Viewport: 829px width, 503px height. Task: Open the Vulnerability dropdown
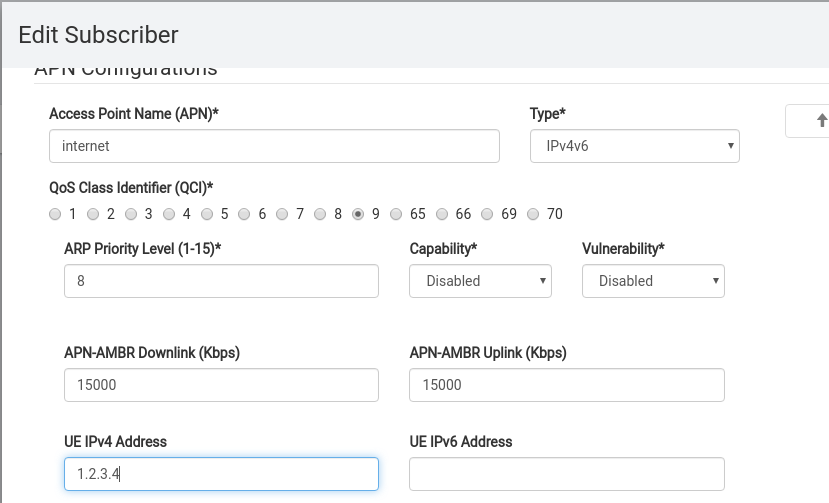(x=653, y=281)
